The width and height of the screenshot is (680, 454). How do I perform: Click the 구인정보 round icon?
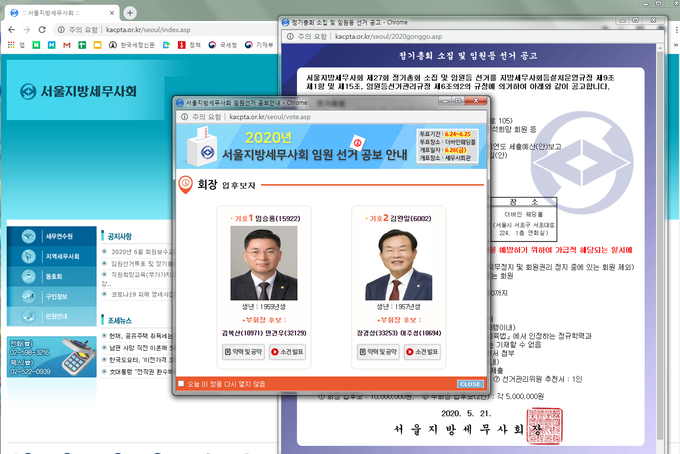click(x=29, y=296)
